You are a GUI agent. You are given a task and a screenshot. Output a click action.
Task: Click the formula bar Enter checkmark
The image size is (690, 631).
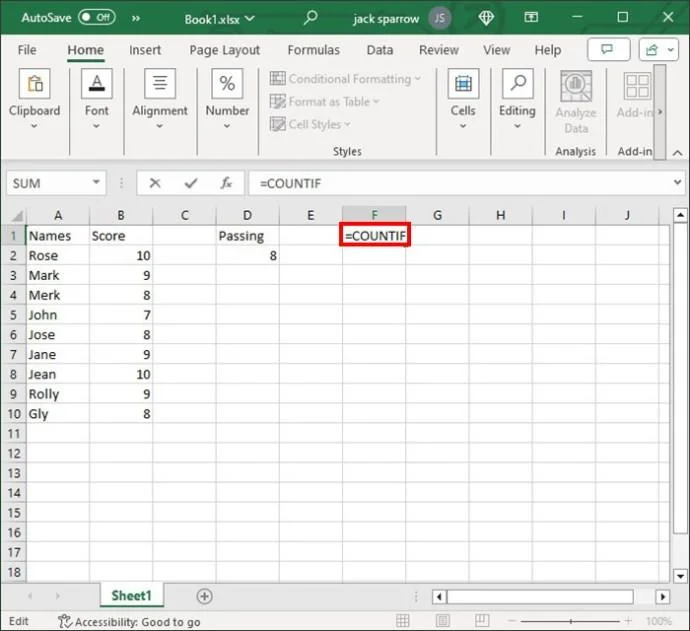click(x=190, y=183)
